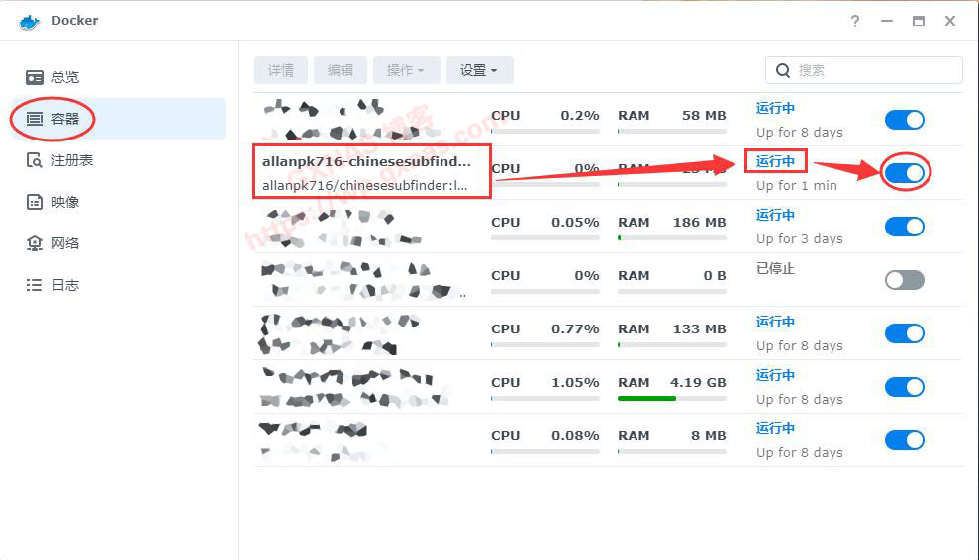The width and height of the screenshot is (979, 560).
Task: Select the 容器 container list icon
Action: [35, 119]
